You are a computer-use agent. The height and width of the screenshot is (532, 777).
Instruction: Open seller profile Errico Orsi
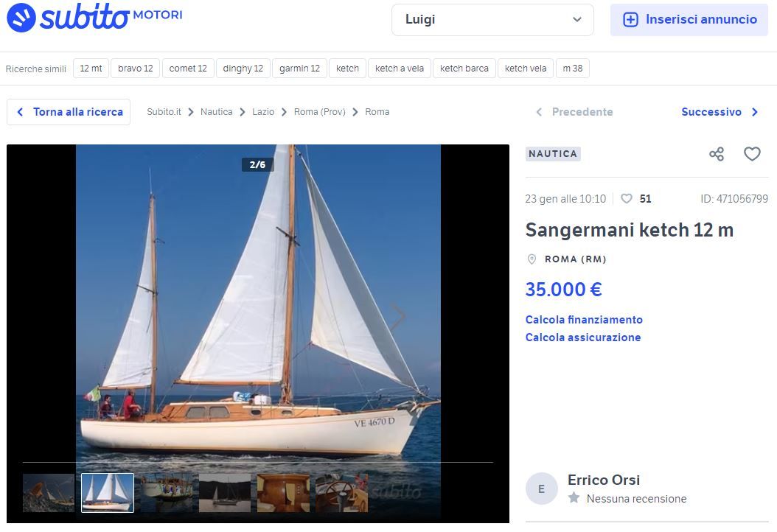[604, 480]
